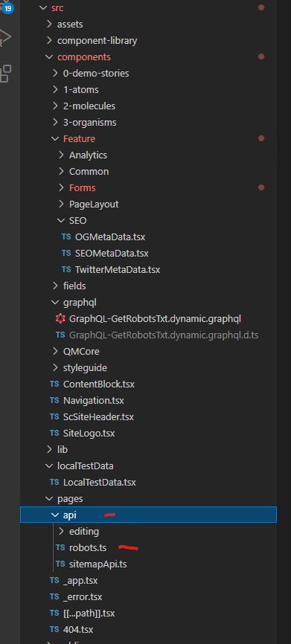Click TS icon of 404.tsx

pos(54,630)
